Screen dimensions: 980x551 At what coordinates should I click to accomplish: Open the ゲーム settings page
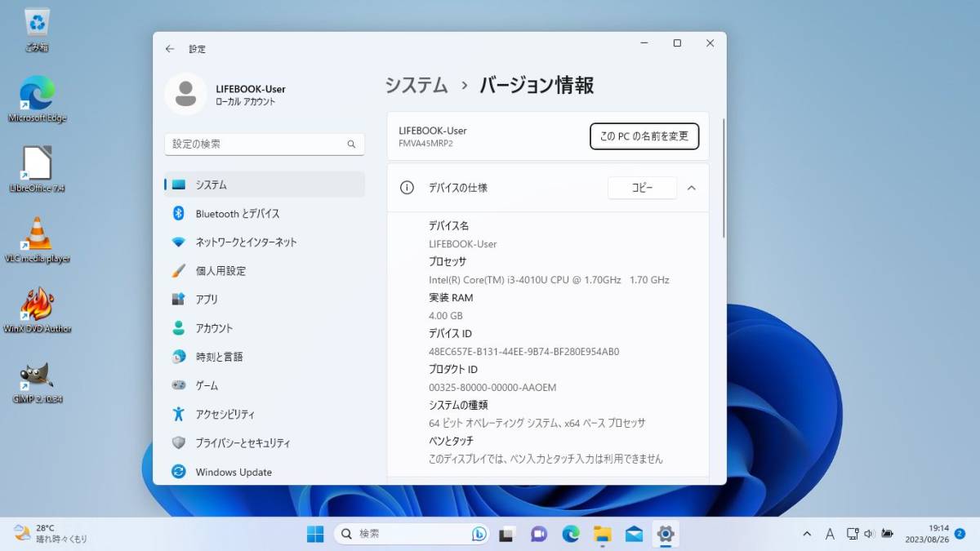coord(265,385)
